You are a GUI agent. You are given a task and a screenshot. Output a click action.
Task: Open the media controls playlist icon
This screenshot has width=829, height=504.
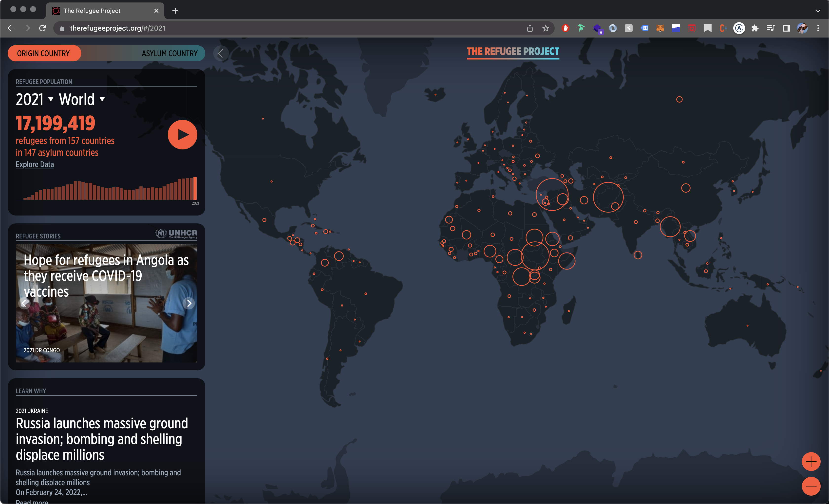[771, 28]
